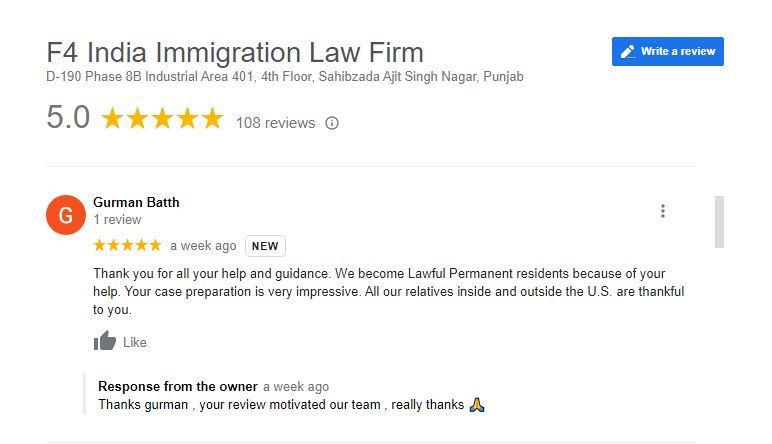Open three-dot menu for Gurman Batth review

[x=663, y=211]
